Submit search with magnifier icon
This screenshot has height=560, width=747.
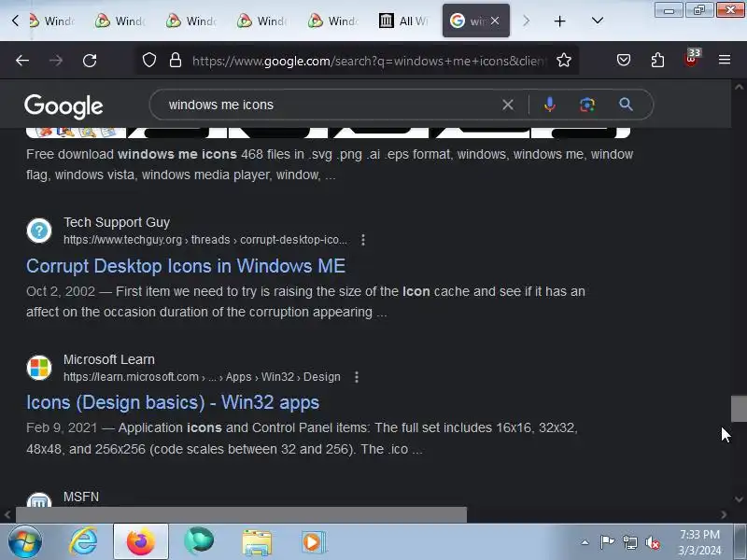click(626, 105)
